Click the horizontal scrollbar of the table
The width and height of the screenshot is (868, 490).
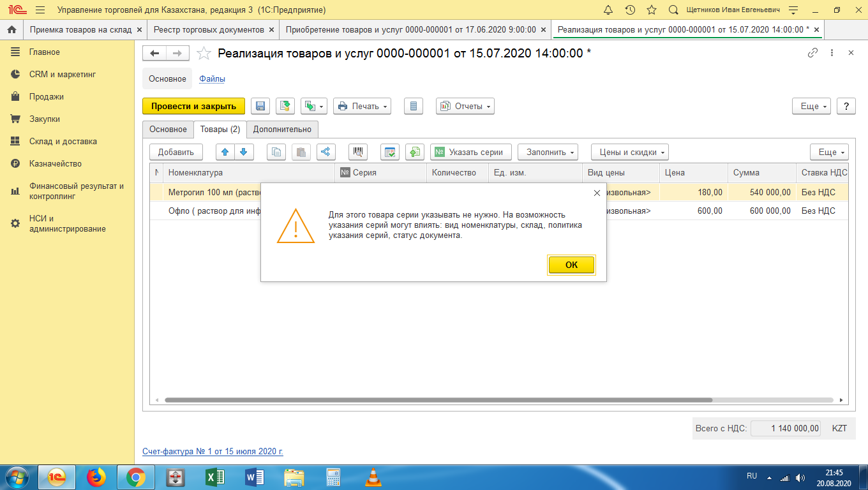pos(438,400)
